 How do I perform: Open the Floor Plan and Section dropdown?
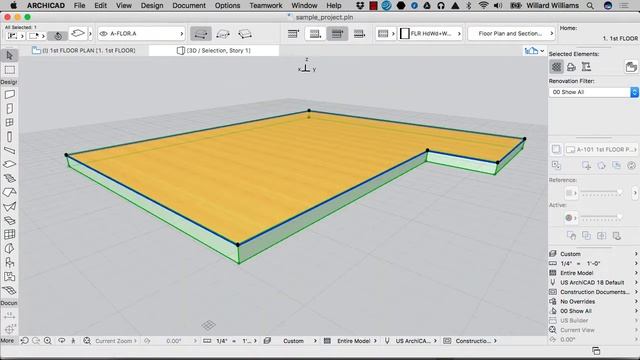pyautogui.click(x=512, y=33)
